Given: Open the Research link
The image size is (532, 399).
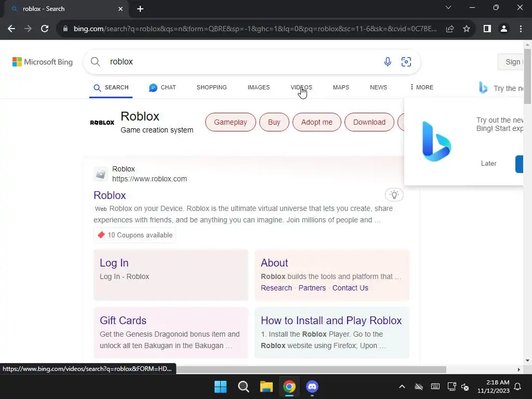Looking at the screenshot, I should point(276,288).
